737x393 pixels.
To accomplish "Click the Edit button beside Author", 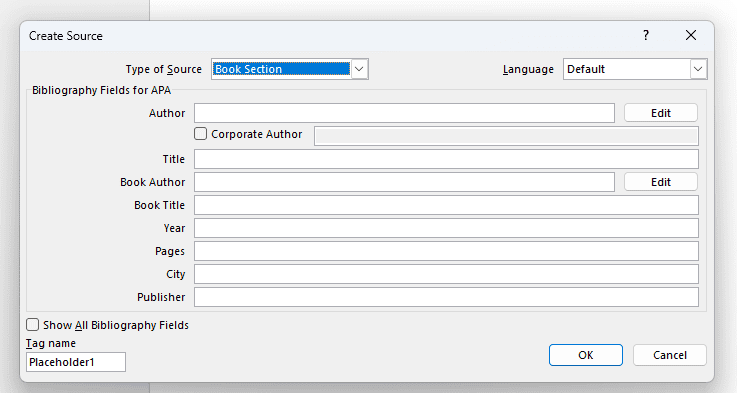I will point(660,113).
